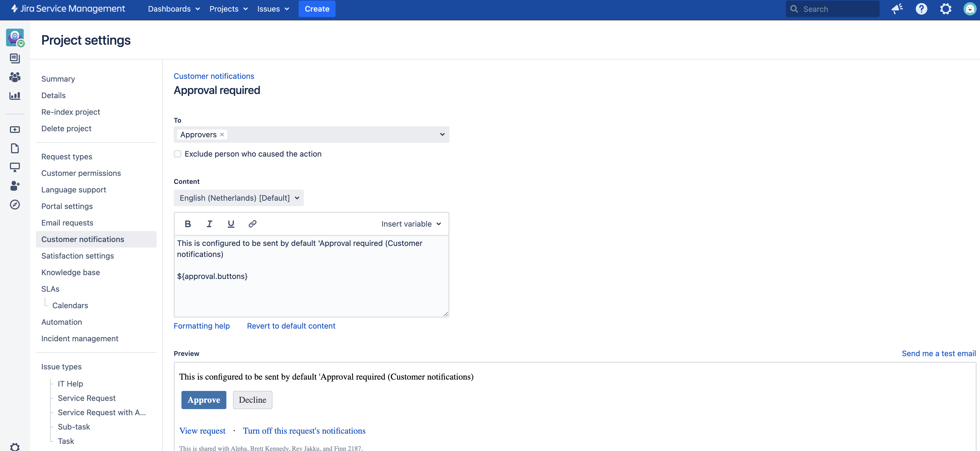
Task: Click Send me a test email
Action: (x=939, y=353)
